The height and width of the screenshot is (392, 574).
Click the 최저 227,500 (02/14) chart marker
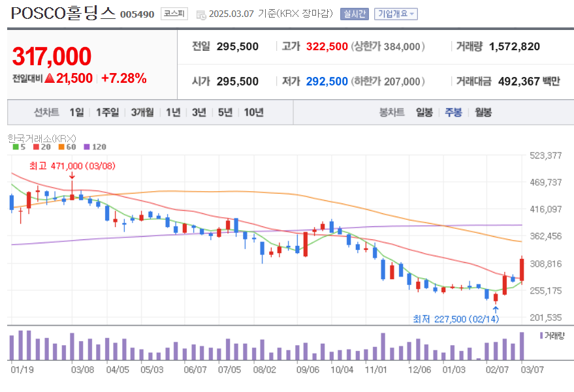(456, 319)
